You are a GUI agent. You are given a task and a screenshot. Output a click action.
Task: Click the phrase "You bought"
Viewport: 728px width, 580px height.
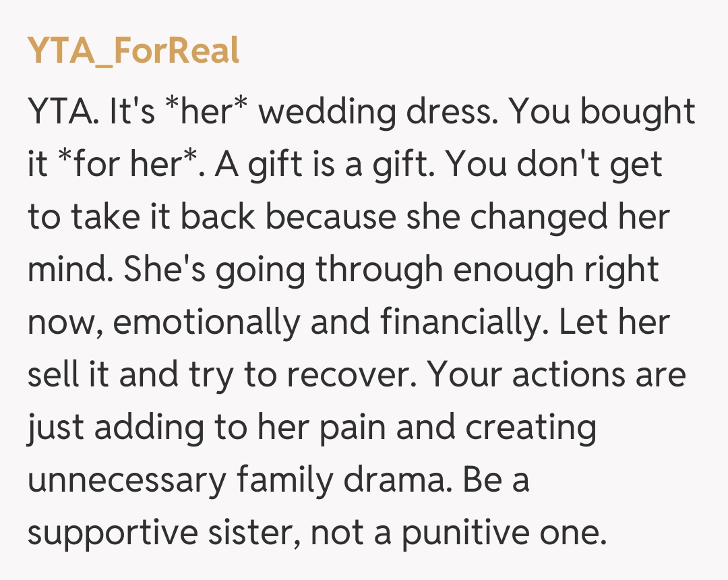click(x=601, y=111)
